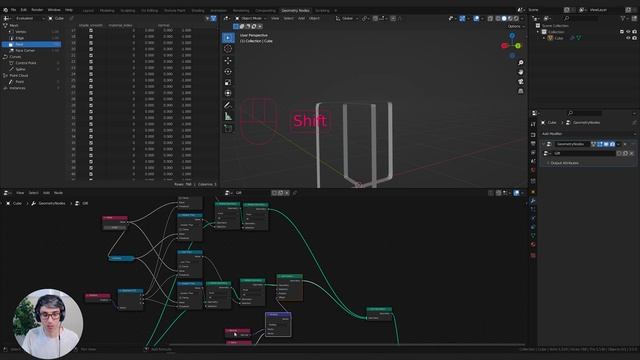The width and height of the screenshot is (640, 360).
Task: Open node editor Add menu
Action: click(46, 193)
